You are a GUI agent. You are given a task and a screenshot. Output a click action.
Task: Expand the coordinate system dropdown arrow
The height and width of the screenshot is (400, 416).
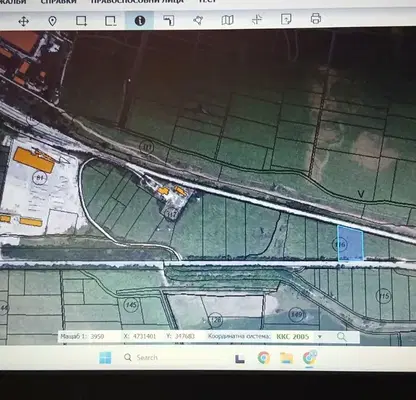(x=320, y=336)
